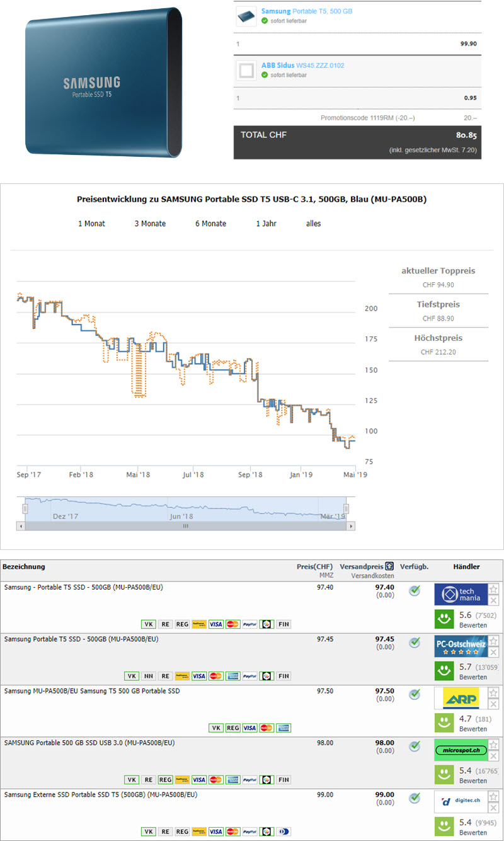
Task: Select the alles chart range
Action: 313,224
